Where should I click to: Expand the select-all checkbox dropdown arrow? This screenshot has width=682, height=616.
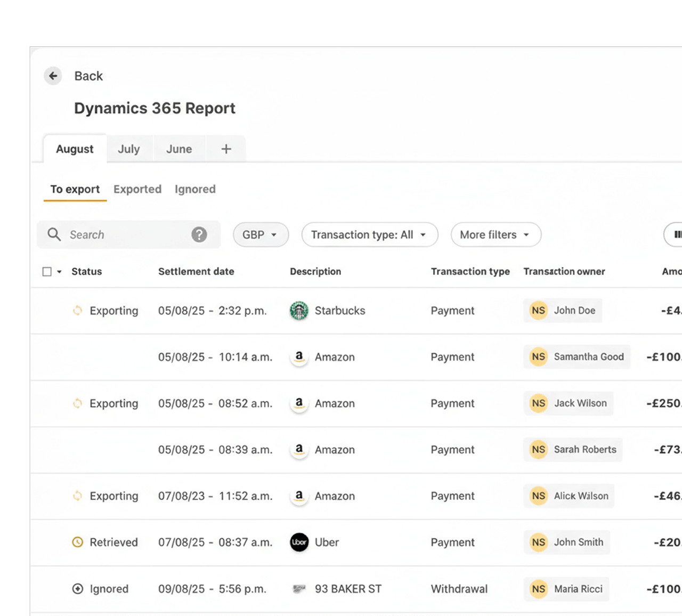(x=59, y=272)
